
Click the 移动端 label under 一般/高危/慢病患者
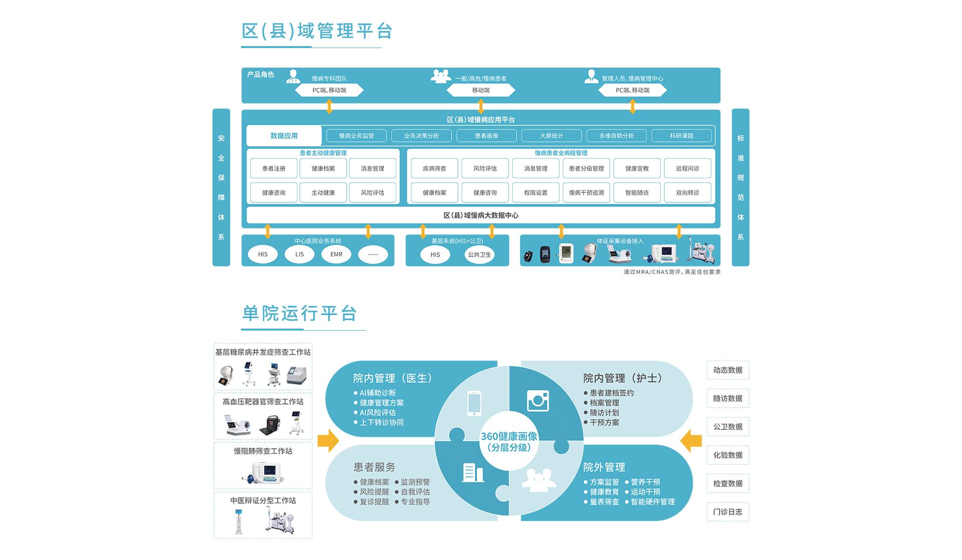(481, 90)
